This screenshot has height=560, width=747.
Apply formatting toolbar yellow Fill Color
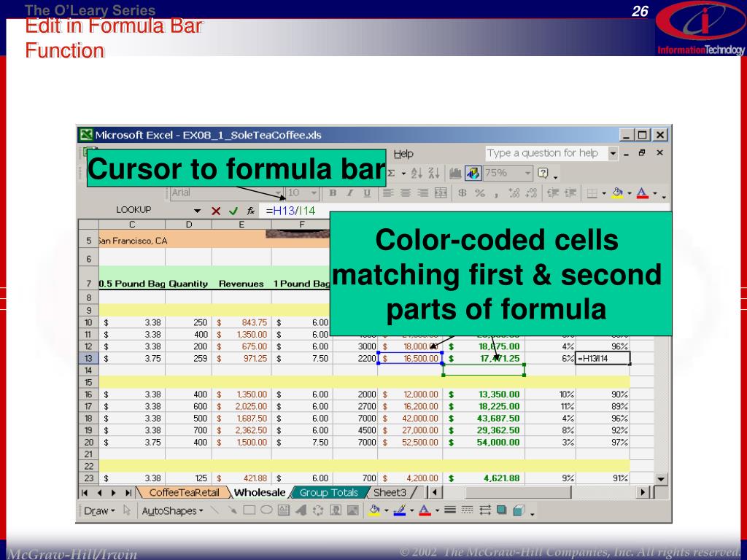click(617, 192)
